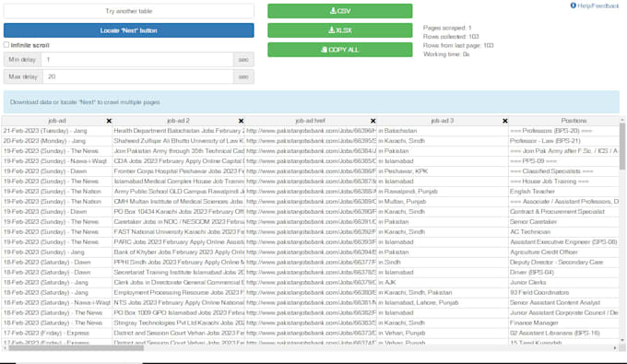Viewport: 627px width, 364px height.
Task: Select cell 'Health Department Balochistan Jobs February'
Action: [x=179, y=131]
